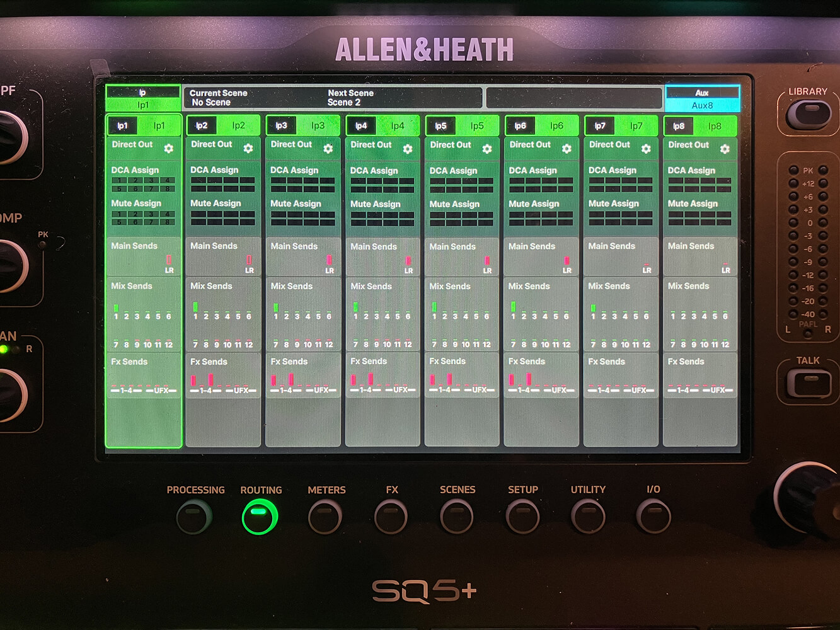
Task: Open Direct Out settings gear for Ip6
Action: (567, 149)
